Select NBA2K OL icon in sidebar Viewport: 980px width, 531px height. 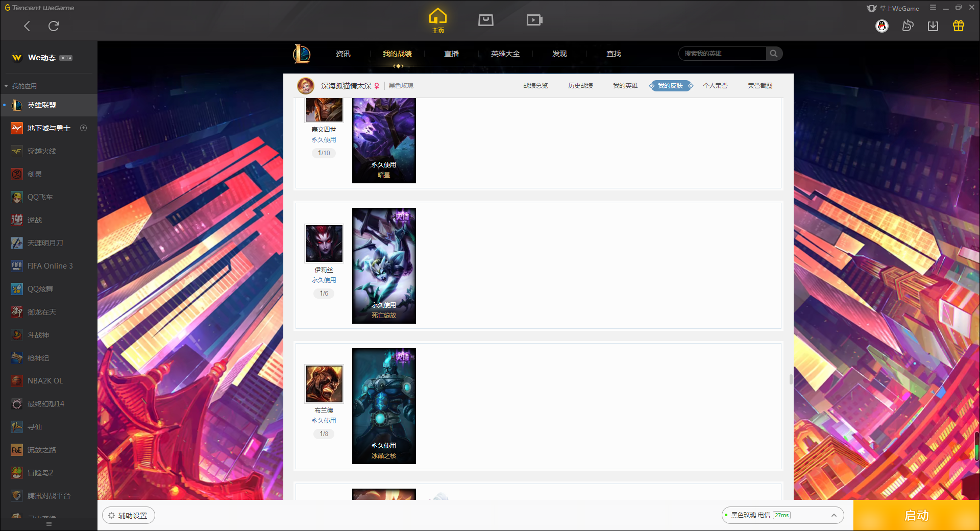(17, 381)
